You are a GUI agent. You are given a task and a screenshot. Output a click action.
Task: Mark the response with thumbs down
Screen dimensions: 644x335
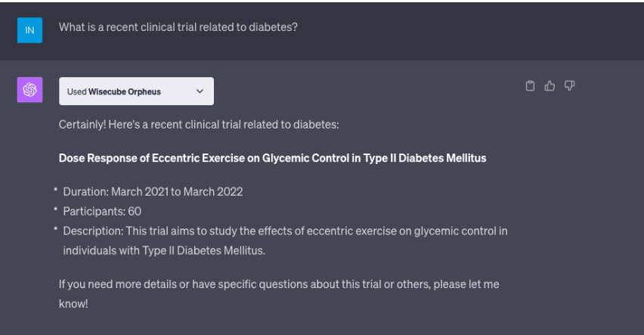569,85
